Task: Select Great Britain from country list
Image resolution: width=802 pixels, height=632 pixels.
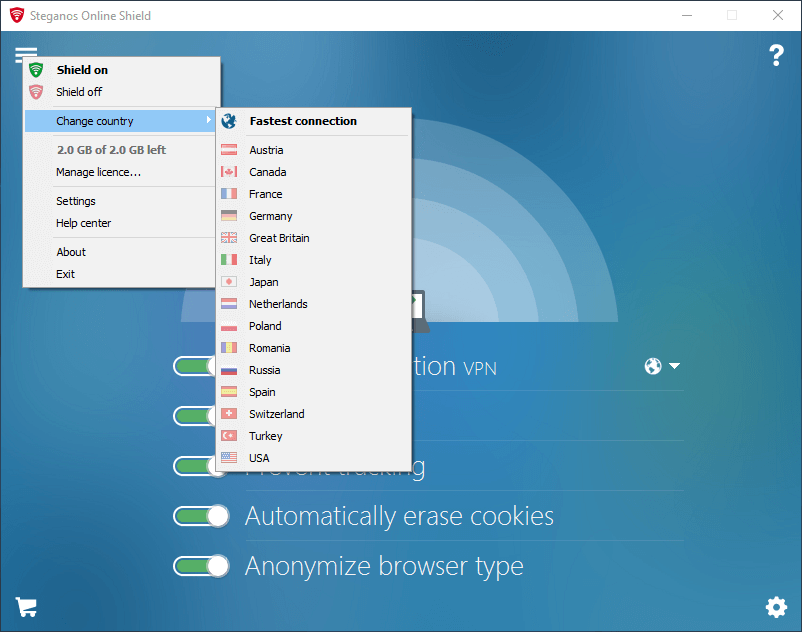Action: [314, 238]
